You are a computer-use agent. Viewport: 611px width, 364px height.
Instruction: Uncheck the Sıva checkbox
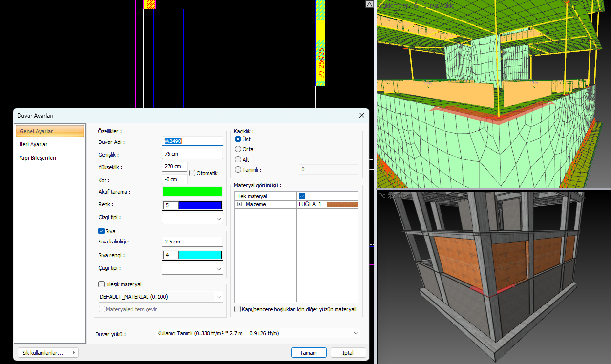pyautogui.click(x=102, y=231)
